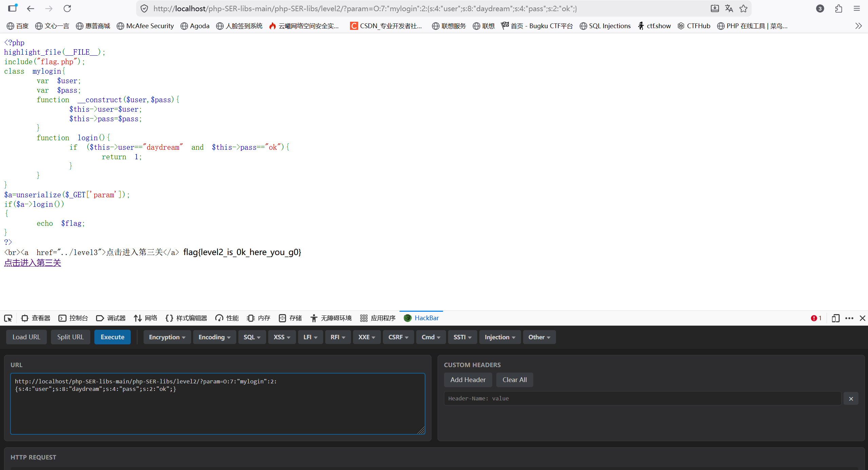The height and width of the screenshot is (470, 868).
Task: Open Firefox application hamburger menu
Action: (x=857, y=8)
